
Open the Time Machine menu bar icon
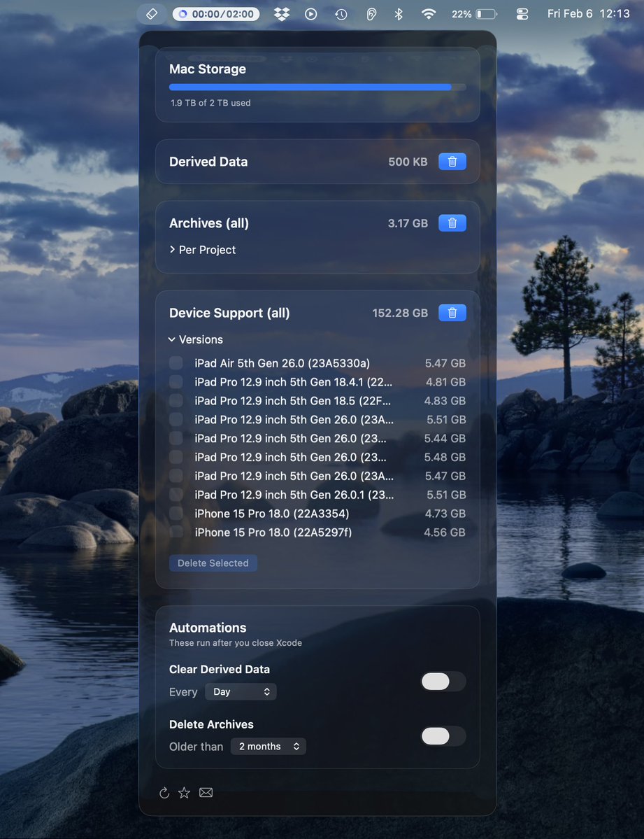click(x=341, y=14)
